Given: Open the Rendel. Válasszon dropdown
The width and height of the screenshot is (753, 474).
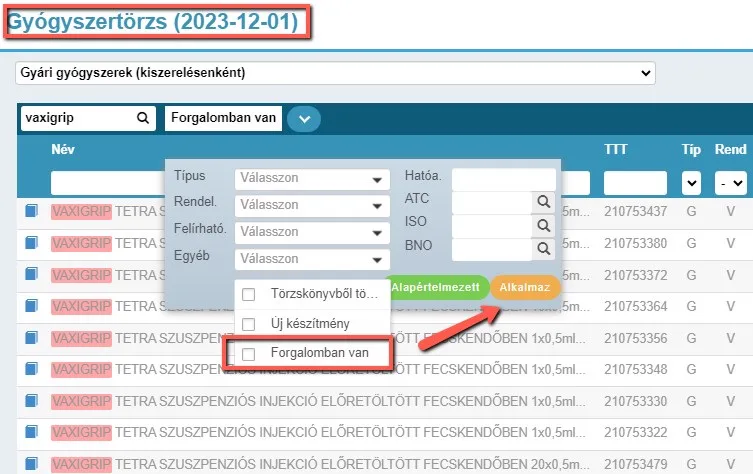Looking at the screenshot, I should [312, 206].
